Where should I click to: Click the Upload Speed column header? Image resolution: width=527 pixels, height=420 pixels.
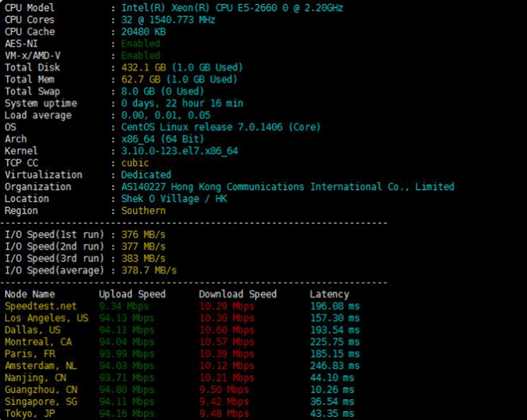pyautogui.click(x=132, y=294)
